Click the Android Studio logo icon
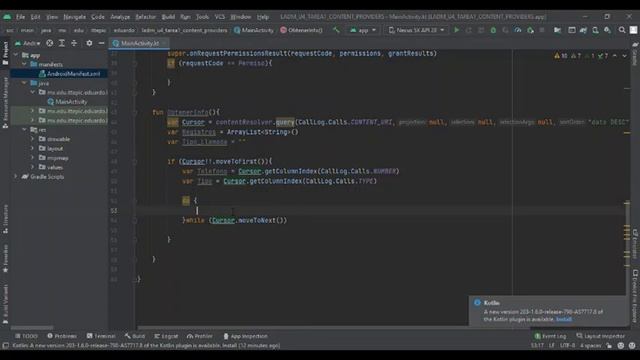The image size is (640, 360). click(7, 17)
